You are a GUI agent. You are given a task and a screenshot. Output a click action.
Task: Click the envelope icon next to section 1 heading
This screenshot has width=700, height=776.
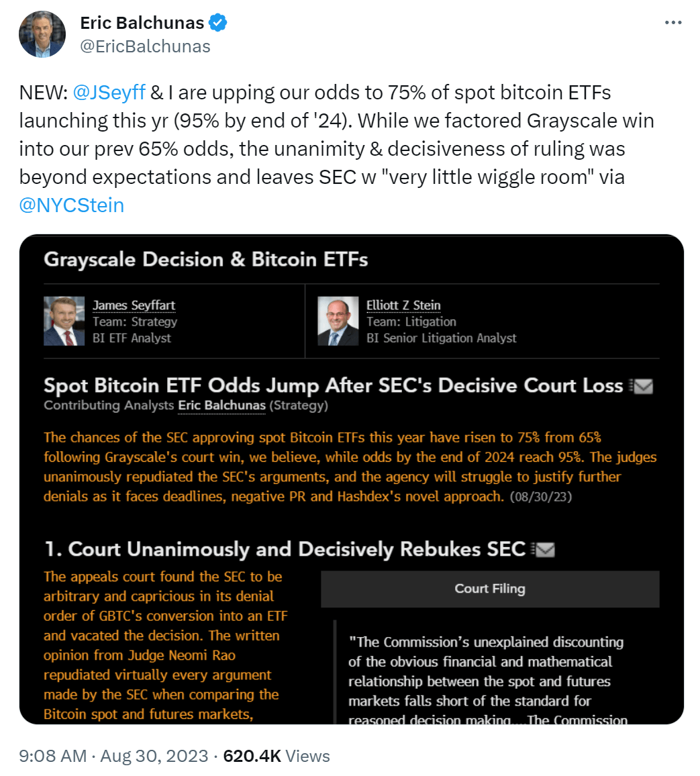click(x=545, y=549)
